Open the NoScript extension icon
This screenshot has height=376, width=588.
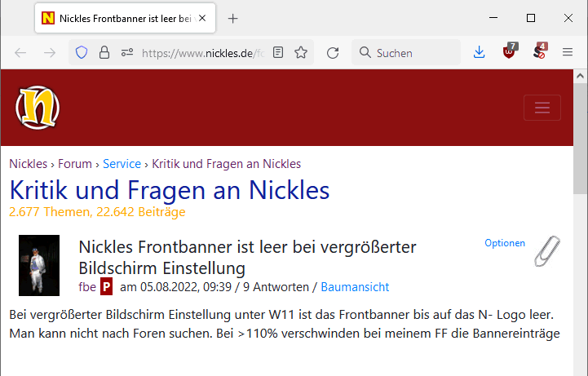pyautogui.click(x=540, y=51)
